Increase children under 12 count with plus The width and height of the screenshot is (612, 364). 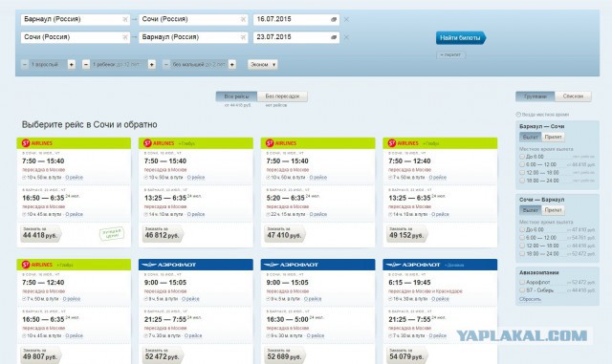click(x=152, y=64)
